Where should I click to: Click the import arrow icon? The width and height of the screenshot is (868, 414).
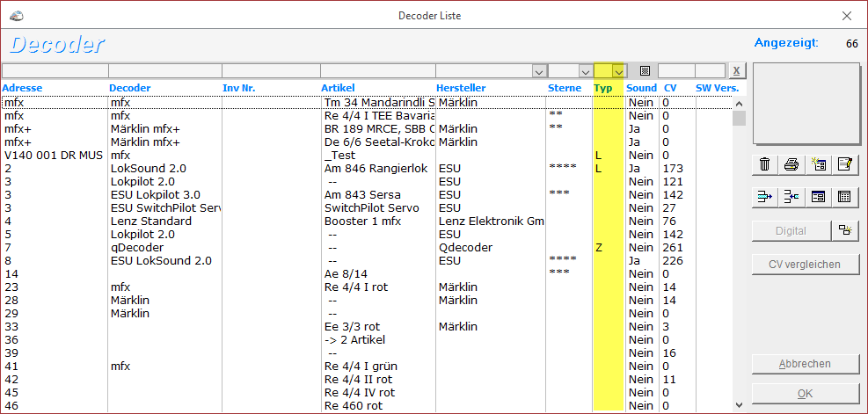pos(791,197)
